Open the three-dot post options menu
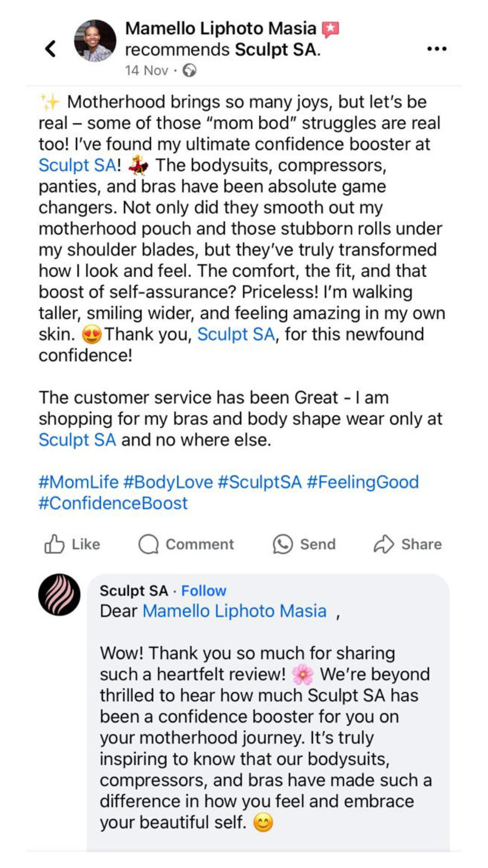 pos(436,49)
